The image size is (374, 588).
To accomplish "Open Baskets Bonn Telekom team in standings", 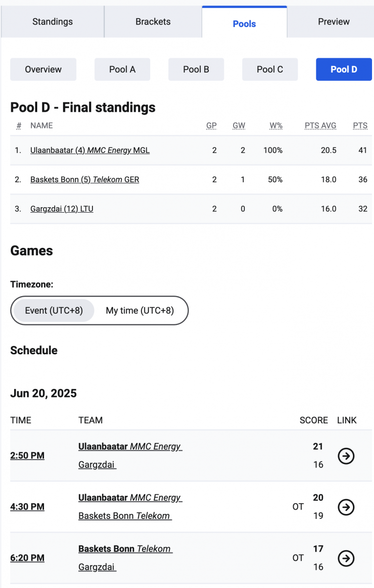I will coord(85,179).
